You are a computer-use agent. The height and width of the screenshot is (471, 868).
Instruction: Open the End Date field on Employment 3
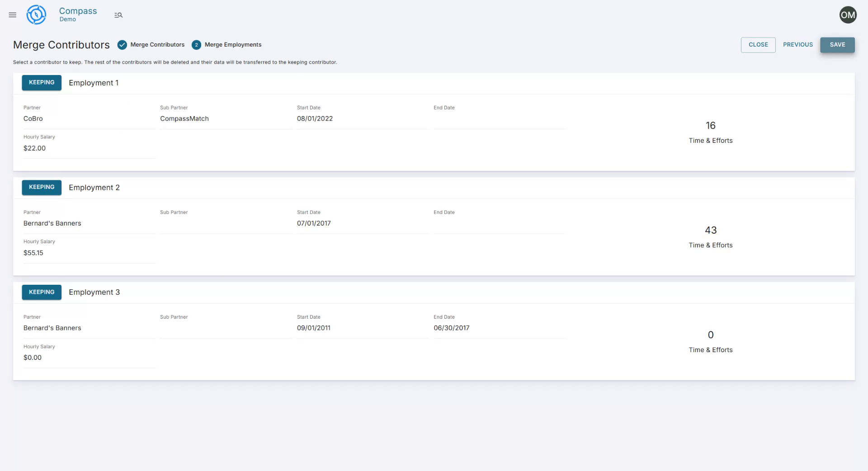(x=499, y=328)
